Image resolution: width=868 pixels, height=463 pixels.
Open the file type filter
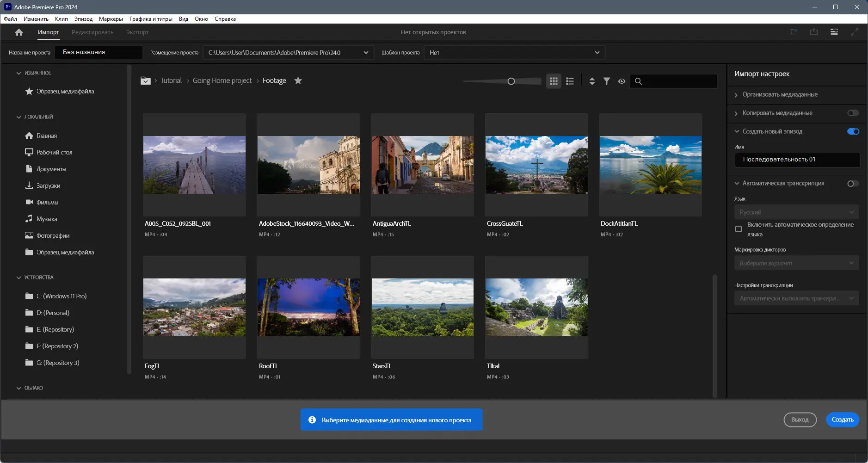607,81
